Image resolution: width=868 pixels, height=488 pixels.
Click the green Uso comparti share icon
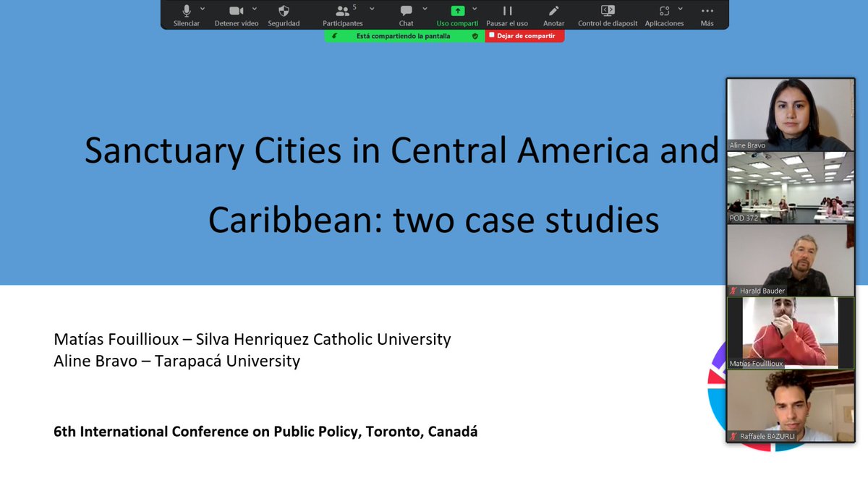tap(457, 11)
